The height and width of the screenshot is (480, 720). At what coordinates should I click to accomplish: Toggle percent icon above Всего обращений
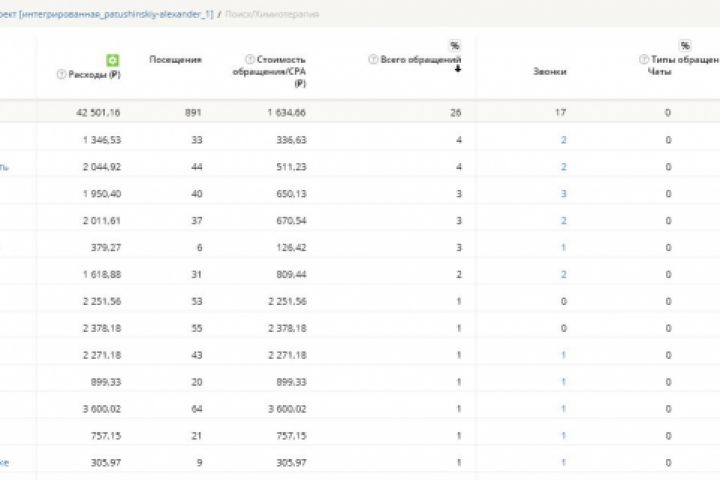455,45
